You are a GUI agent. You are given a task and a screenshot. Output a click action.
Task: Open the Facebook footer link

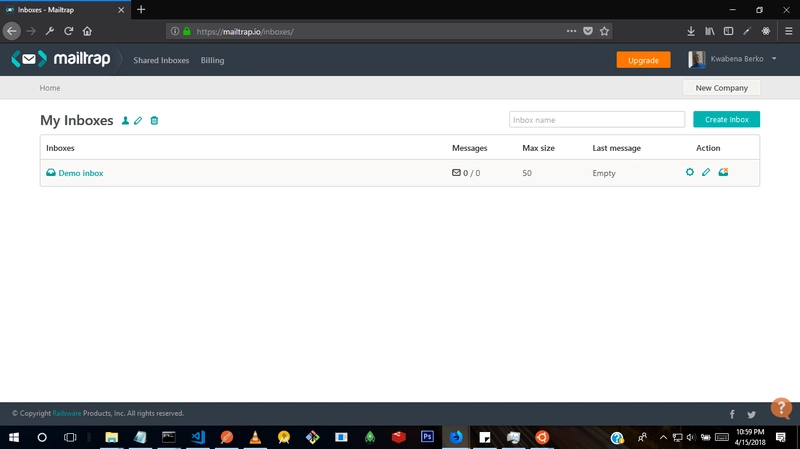(732, 414)
